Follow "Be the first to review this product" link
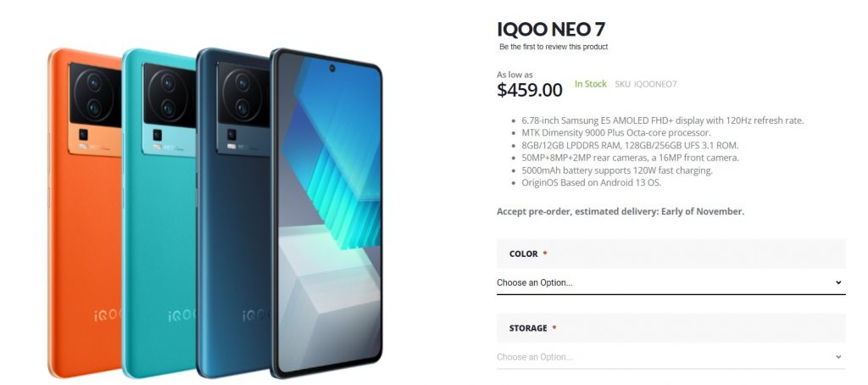 pyautogui.click(x=554, y=47)
